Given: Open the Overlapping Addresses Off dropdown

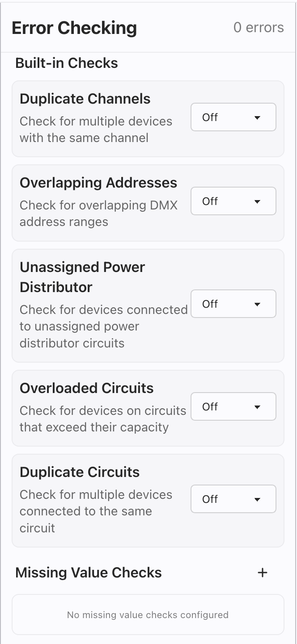Looking at the screenshot, I should tap(233, 201).
